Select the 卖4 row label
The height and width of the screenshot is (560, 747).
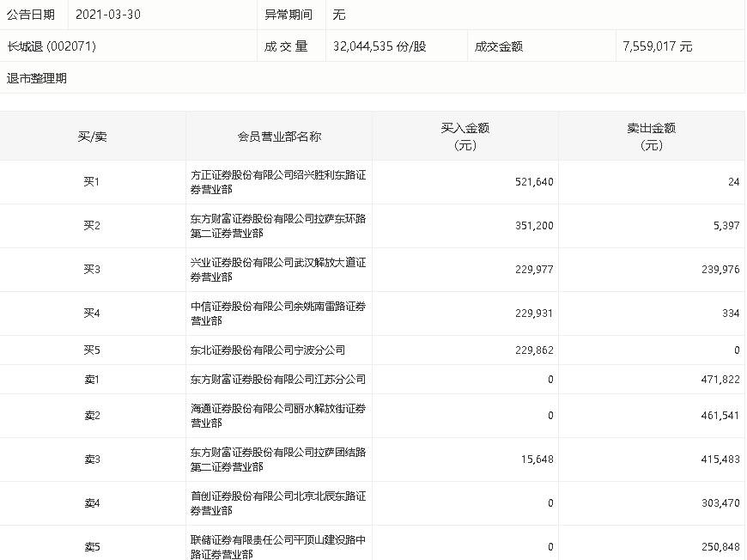[x=93, y=503]
